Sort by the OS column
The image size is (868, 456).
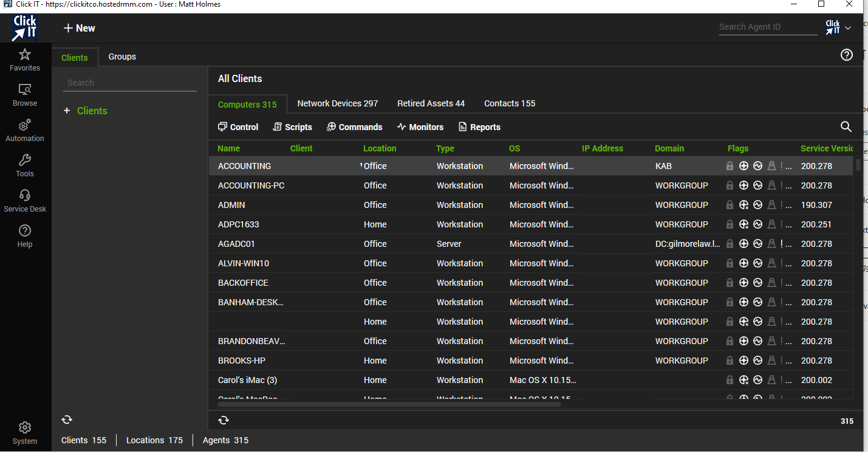514,148
